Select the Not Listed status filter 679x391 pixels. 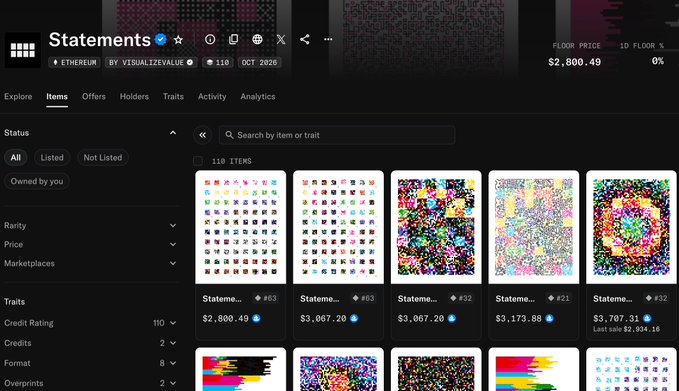[103, 158]
